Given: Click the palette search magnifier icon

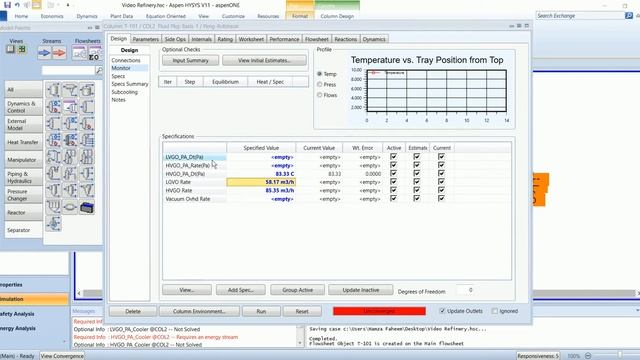Looking at the screenshot, I should tap(99, 71).
